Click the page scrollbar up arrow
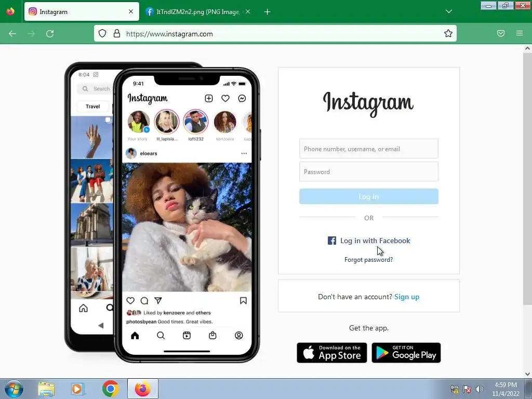 [x=527, y=48]
